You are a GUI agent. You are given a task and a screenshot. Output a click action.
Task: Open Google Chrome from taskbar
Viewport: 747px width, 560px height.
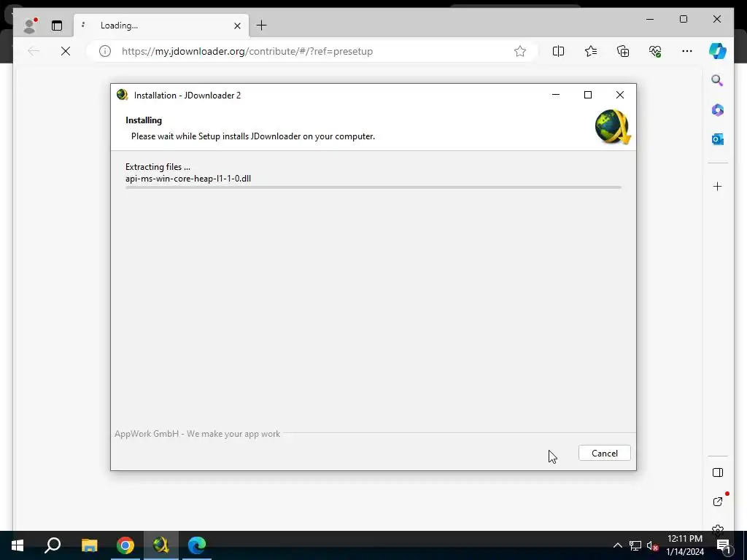[x=125, y=545]
